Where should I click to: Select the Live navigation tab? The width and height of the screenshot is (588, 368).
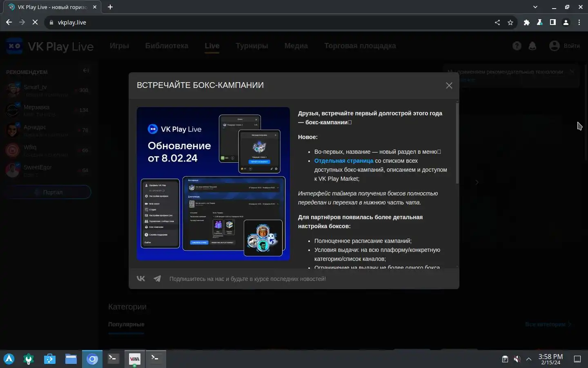212,46
